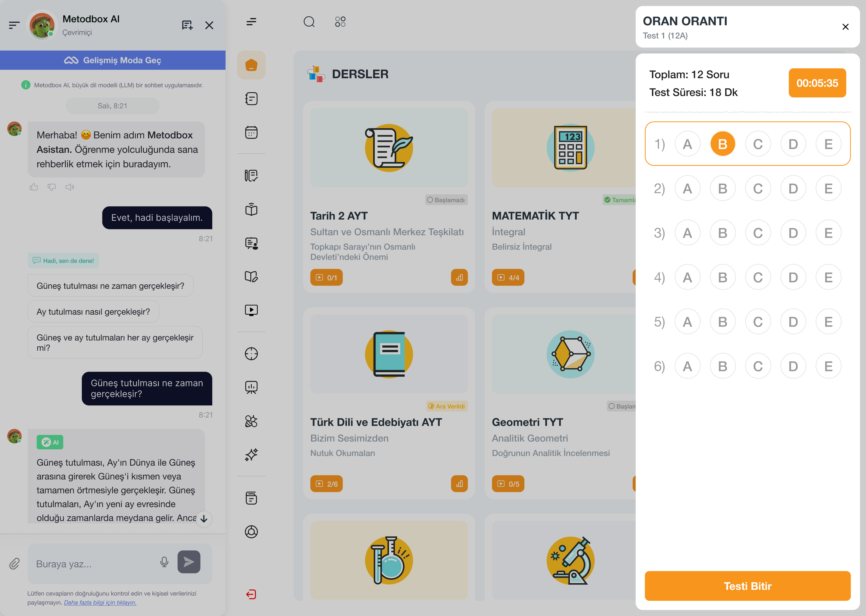Open Tarih 2 AYT video count 0/1
The image size is (866, 616).
[x=326, y=277]
